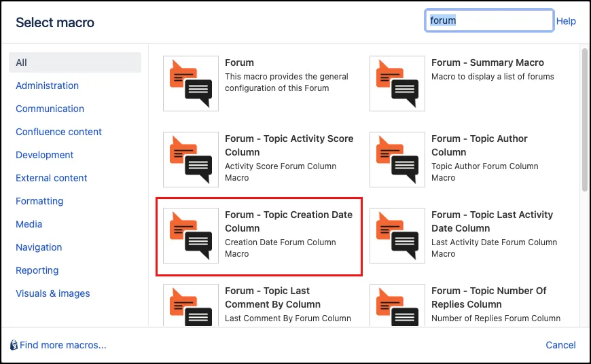Viewport: 591px width, 364px height.
Task: Click description 'This macro provides the general configuration'
Action: 287,82
